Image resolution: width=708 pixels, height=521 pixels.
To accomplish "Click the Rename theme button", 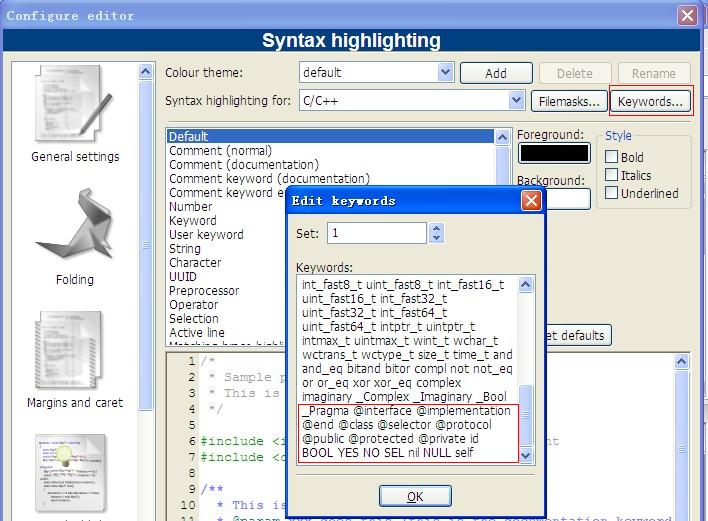I will coord(654,73).
